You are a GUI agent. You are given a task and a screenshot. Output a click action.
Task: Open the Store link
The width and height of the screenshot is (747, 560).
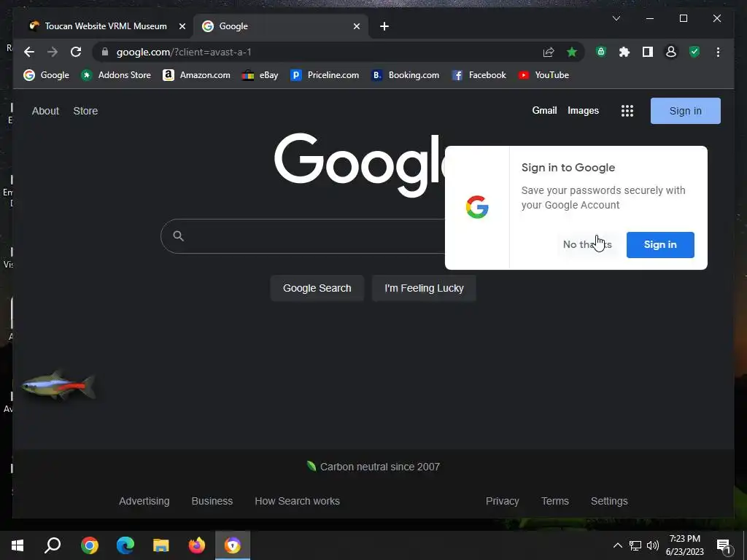pos(85,111)
